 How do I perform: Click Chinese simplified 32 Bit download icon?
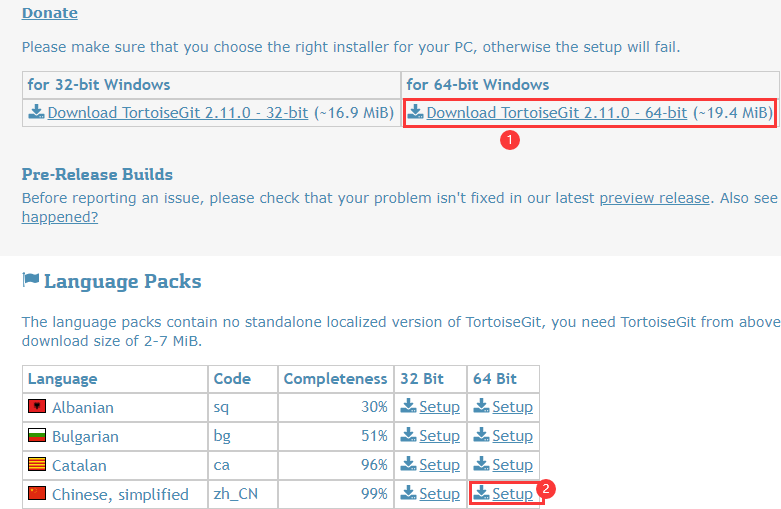tap(408, 493)
